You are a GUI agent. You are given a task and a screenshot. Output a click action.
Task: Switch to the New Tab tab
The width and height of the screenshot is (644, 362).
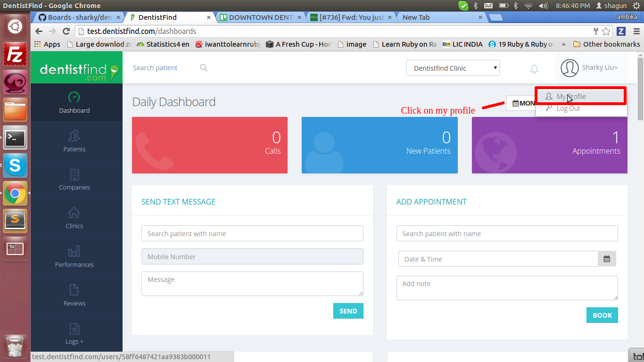(442, 17)
